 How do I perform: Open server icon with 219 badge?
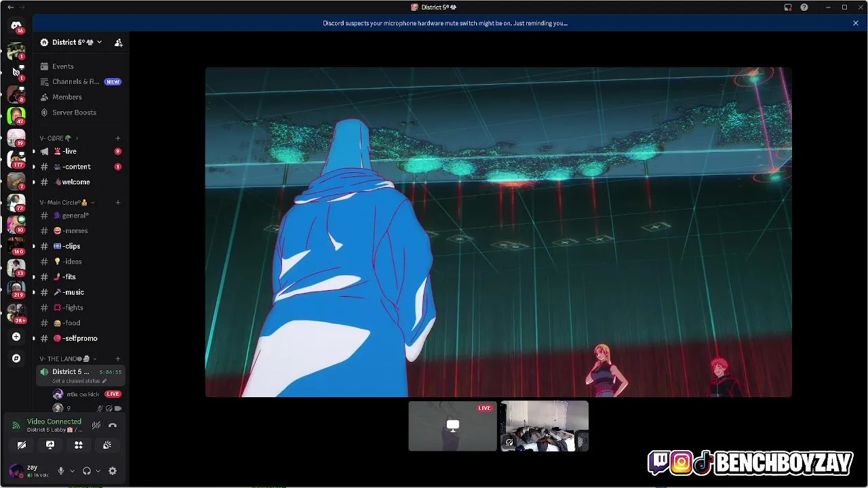(16, 290)
